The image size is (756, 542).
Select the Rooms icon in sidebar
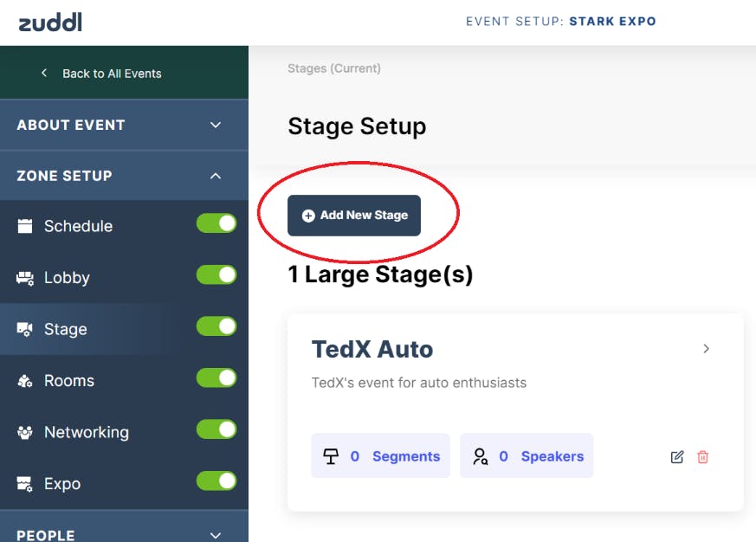click(x=26, y=380)
